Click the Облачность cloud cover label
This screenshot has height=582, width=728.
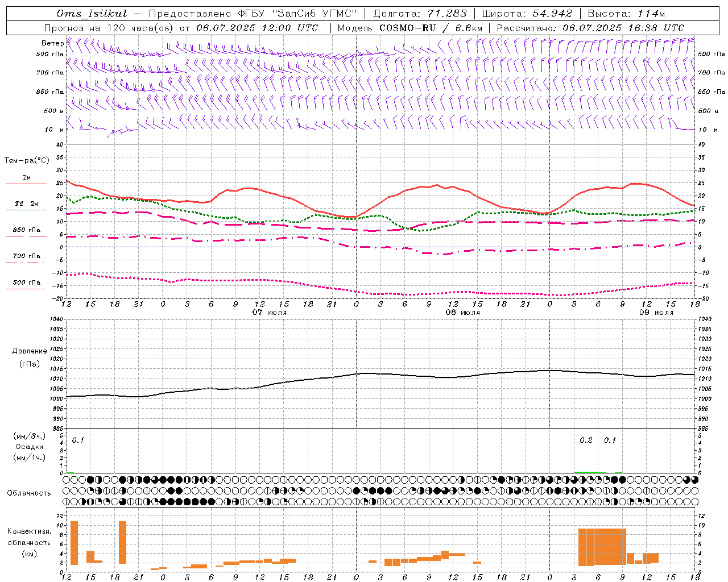(x=29, y=493)
